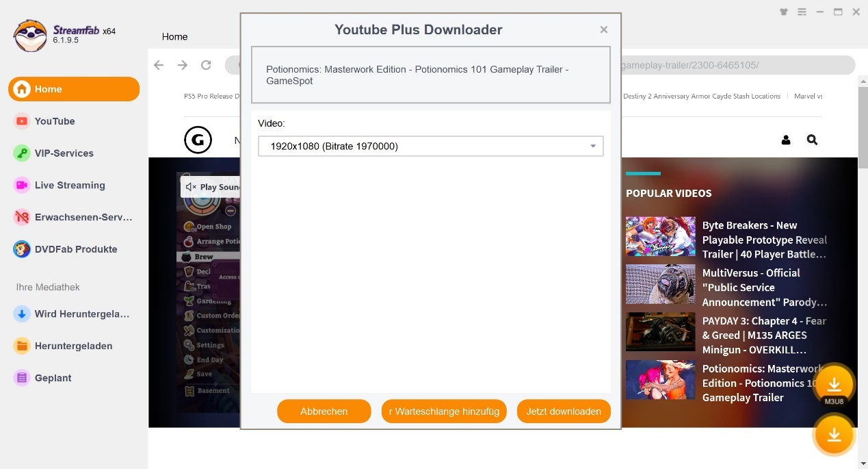
Task: Open Potionomics popular video thumbnail
Action: click(x=661, y=380)
